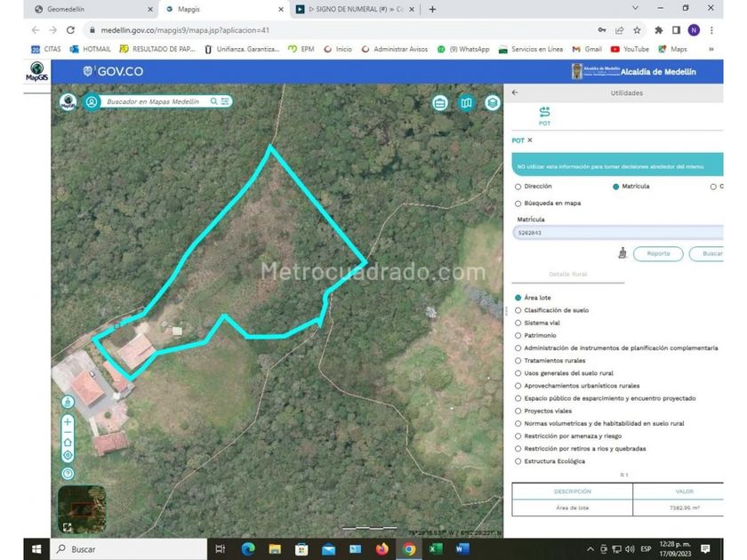
Task: Switch to the Geomedellín browser tab
Action: [x=84, y=9]
